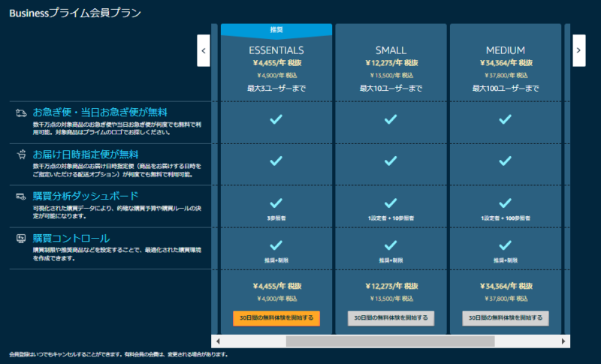601x364 pixels.
Task: Start 30-day free trial for MEDIUM plan
Action: click(506, 318)
